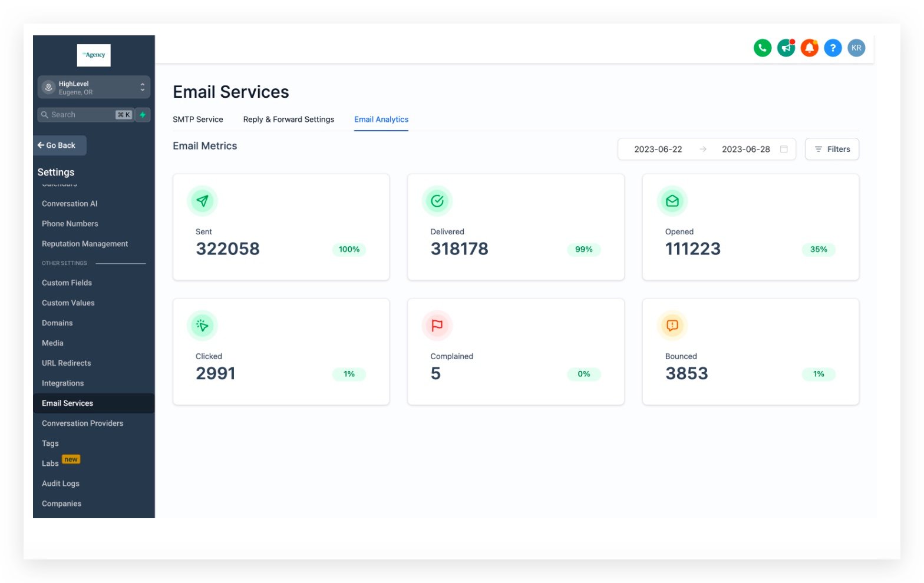
Task: Click the calendar icon in date range
Action: coord(784,149)
